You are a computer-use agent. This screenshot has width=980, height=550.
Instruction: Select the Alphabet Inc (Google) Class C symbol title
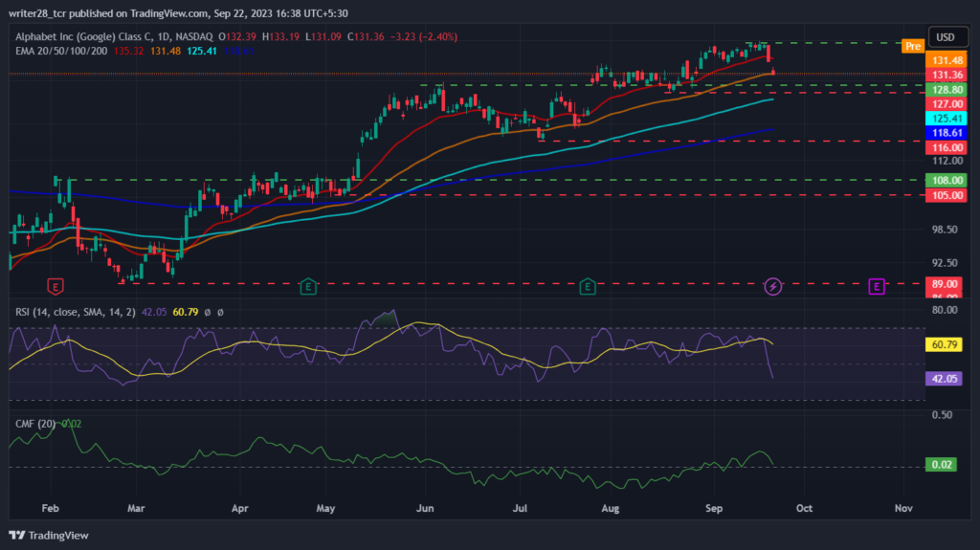tap(114, 37)
